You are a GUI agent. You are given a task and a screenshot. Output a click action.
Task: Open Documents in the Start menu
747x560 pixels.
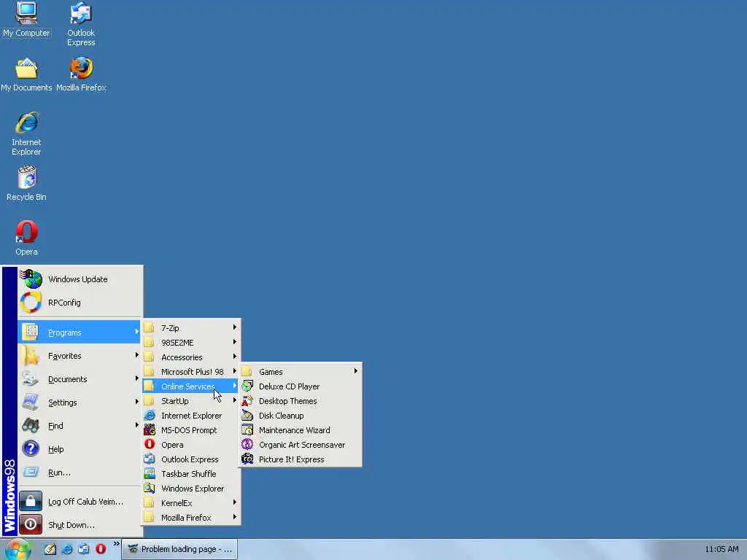[80, 379]
